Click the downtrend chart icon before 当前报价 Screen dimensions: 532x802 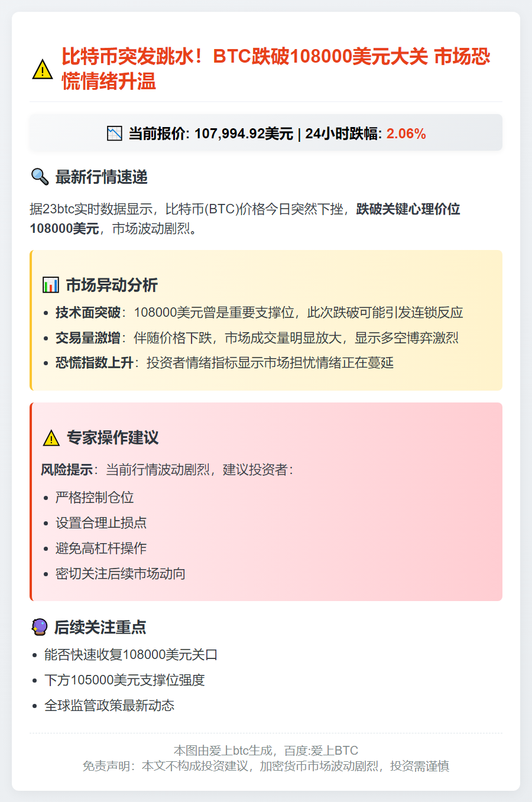click(115, 134)
